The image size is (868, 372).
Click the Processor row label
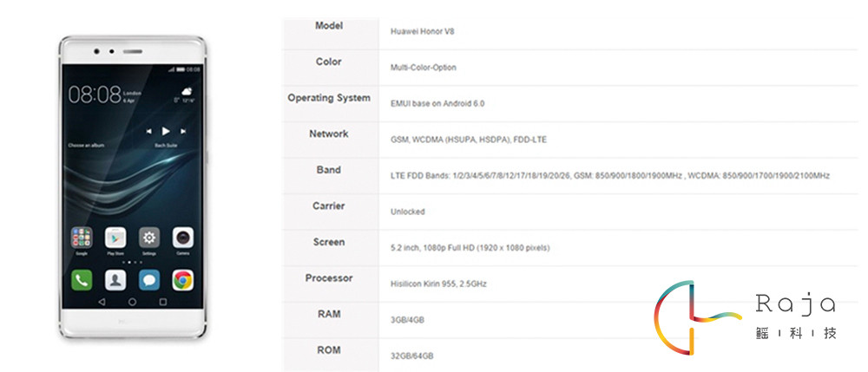click(x=329, y=278)
